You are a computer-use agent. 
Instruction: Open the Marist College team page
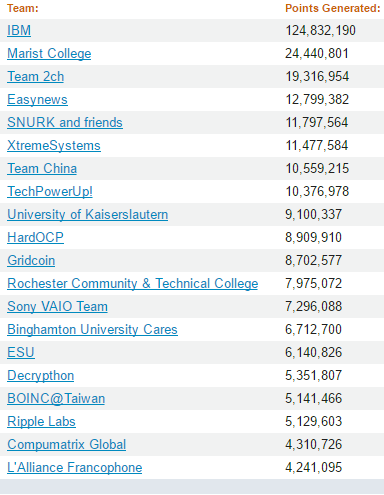(49, 54)
